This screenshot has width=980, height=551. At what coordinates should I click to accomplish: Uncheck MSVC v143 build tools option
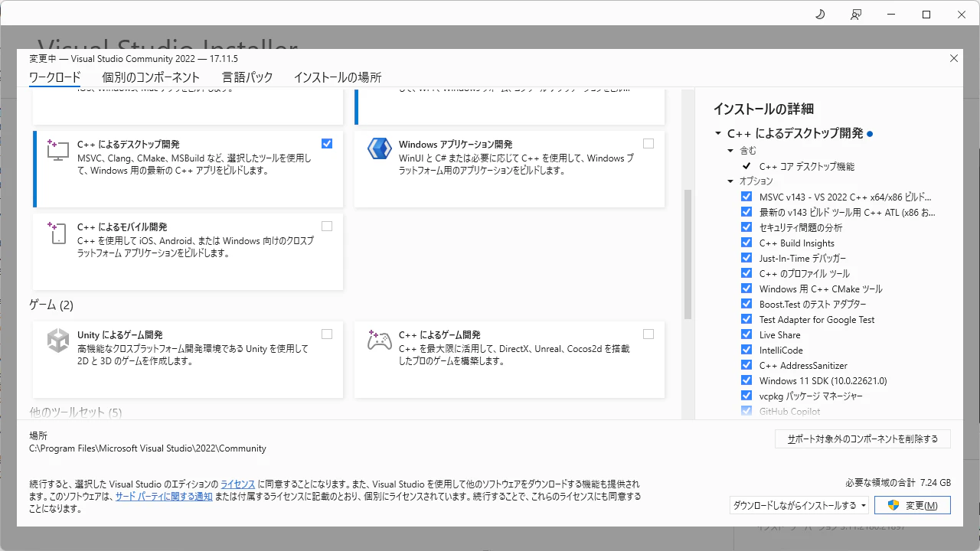(x=746, y=197)
